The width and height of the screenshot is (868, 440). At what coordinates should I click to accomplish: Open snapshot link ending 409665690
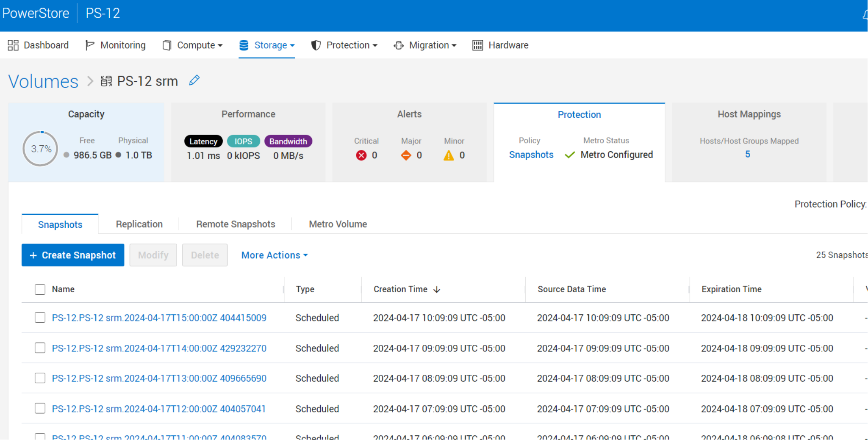tap(159, 379)
